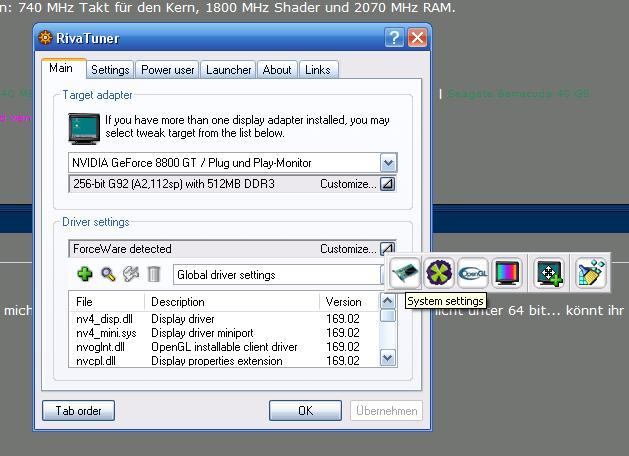Sort by the Version column header

pos(349,302)
